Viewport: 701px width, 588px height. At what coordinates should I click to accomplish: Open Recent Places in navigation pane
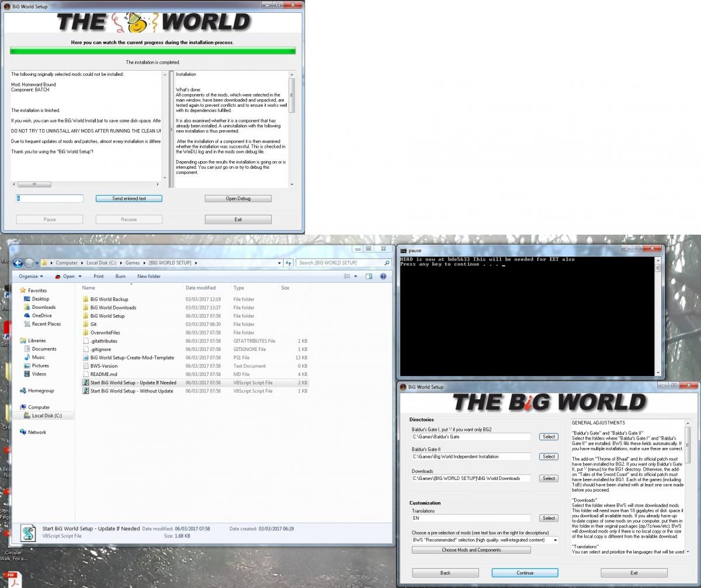tap(46, 323)
